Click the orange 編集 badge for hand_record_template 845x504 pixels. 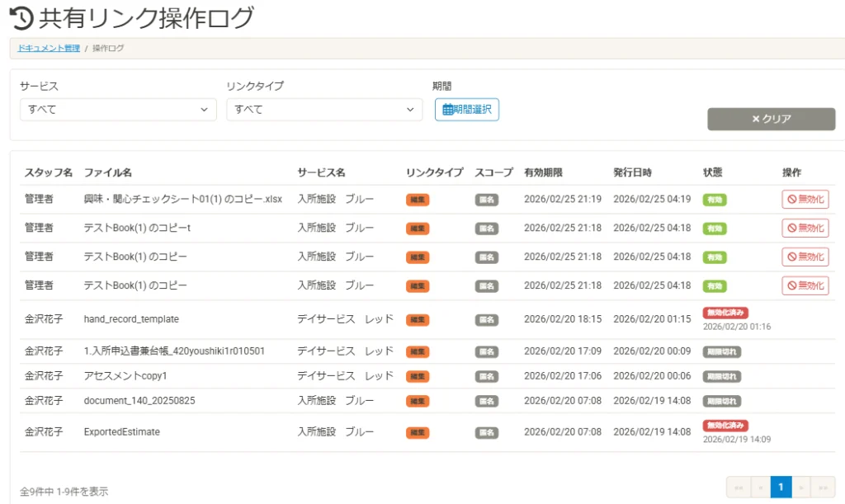click(x=417, y=319)
